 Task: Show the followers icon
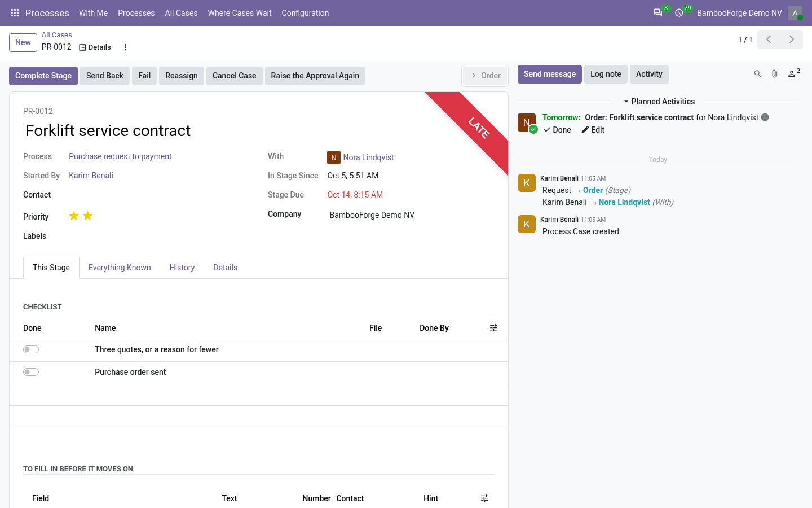(x=793, y=73)
